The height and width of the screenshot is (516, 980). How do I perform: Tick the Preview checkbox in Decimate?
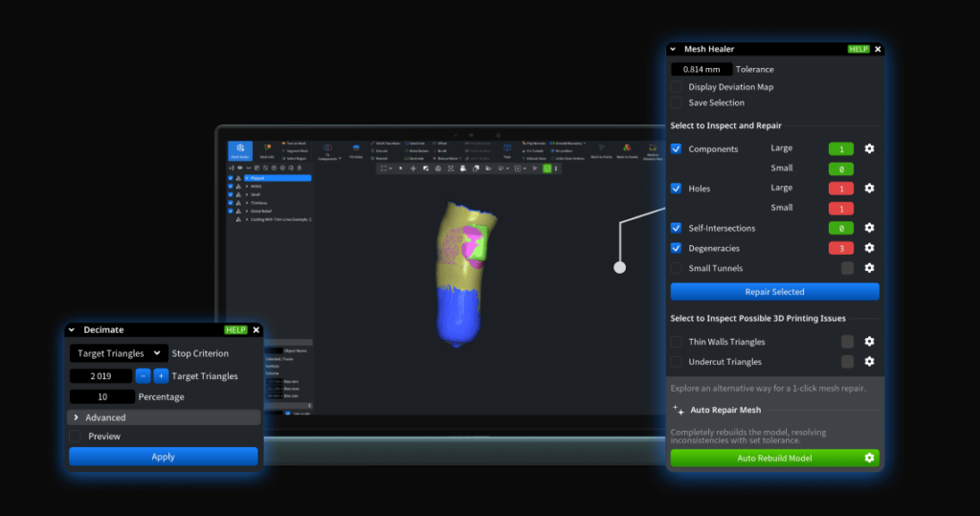76,437
